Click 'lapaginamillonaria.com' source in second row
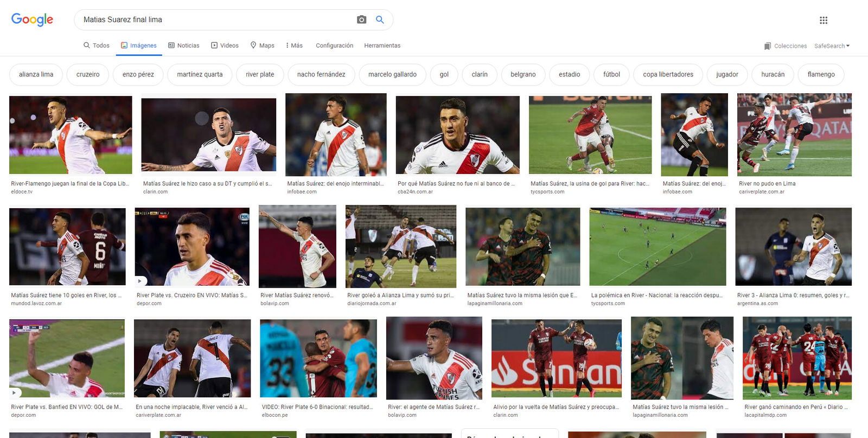 (x=494, y=304)
